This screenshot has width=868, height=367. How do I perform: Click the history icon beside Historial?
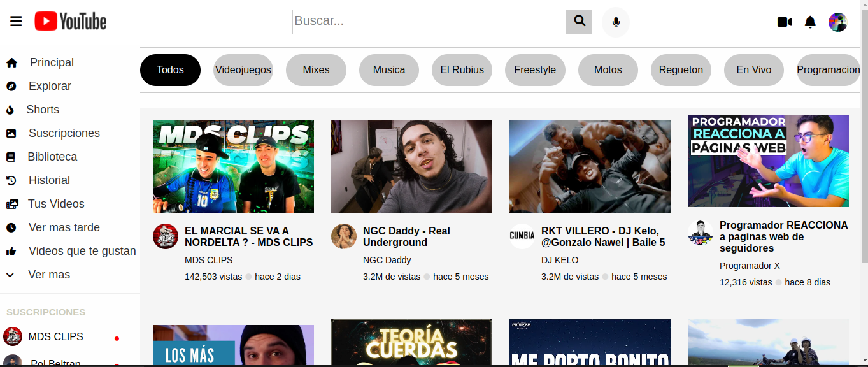11,180
